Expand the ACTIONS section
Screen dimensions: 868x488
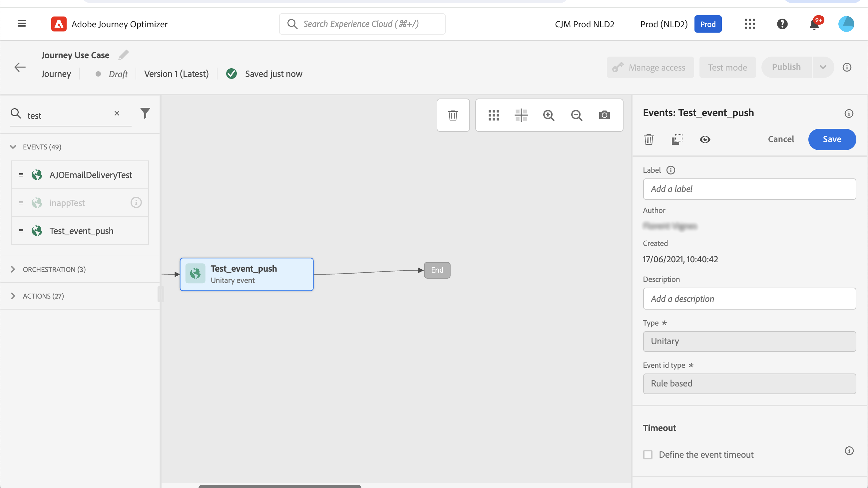tap(13, 296)
